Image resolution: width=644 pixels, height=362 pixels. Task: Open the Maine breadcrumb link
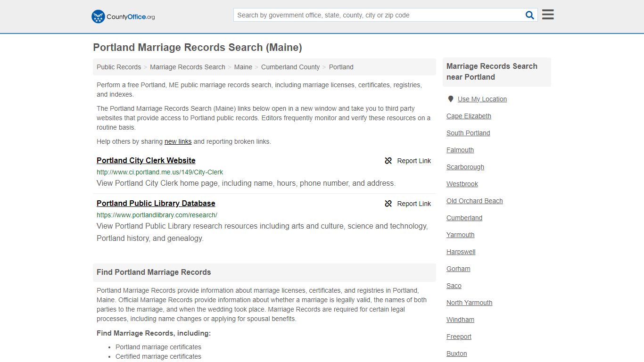coord(243,67)
